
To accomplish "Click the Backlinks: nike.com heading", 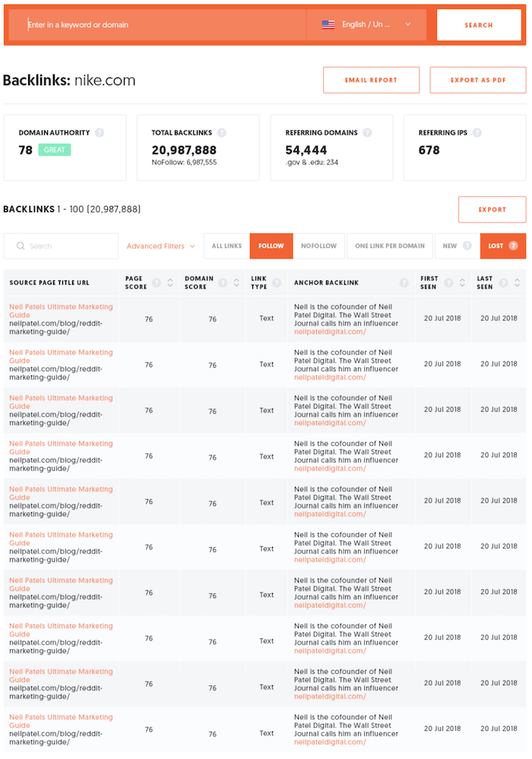I will 69,81.
